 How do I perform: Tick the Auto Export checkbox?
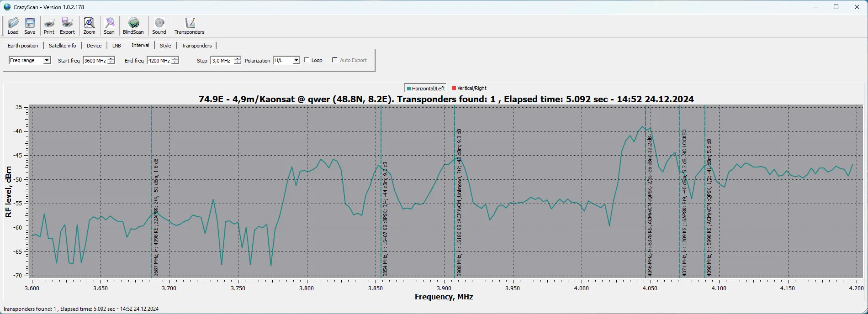tap(335, 60)
